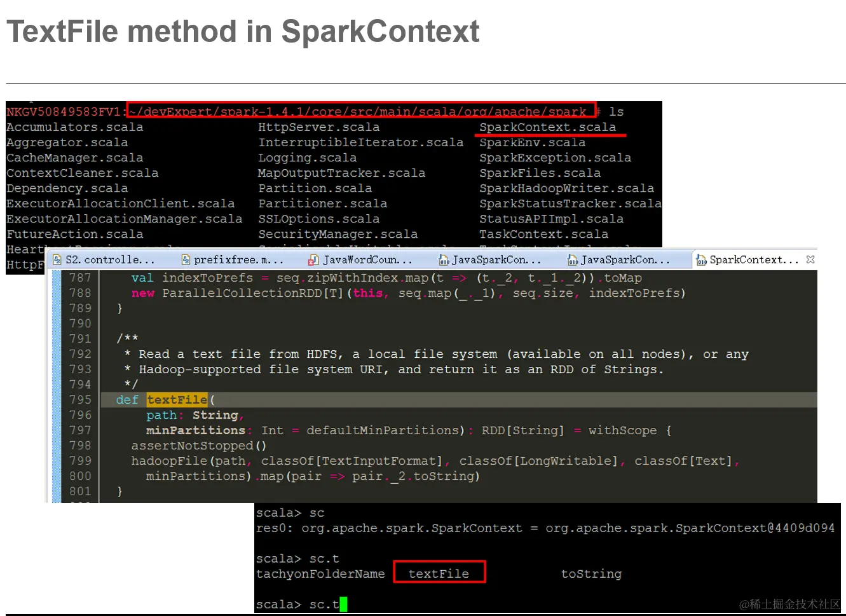Click tachyonFolderName completion in the Scala shell
This screenshot has height=616, width=846.
coord(320,574)
